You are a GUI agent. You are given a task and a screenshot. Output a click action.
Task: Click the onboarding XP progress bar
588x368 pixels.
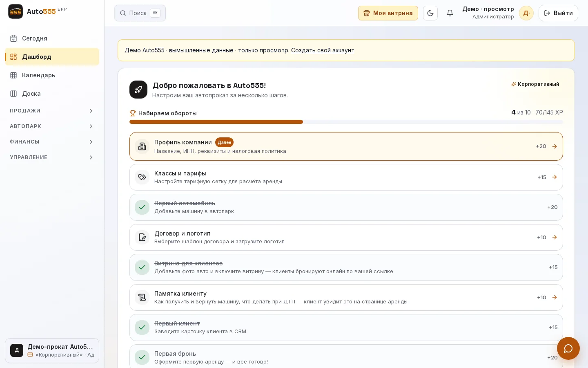click(346, 122)
